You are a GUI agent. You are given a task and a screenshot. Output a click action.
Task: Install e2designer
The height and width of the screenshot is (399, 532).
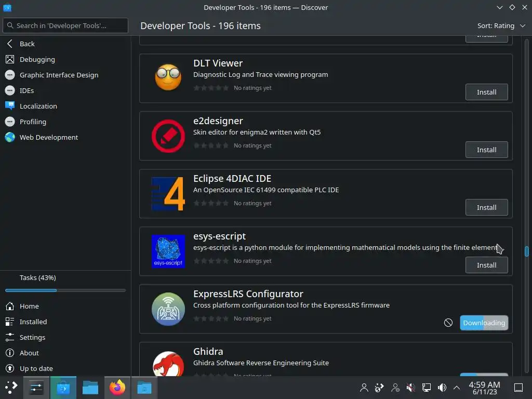tap(486, 150)
